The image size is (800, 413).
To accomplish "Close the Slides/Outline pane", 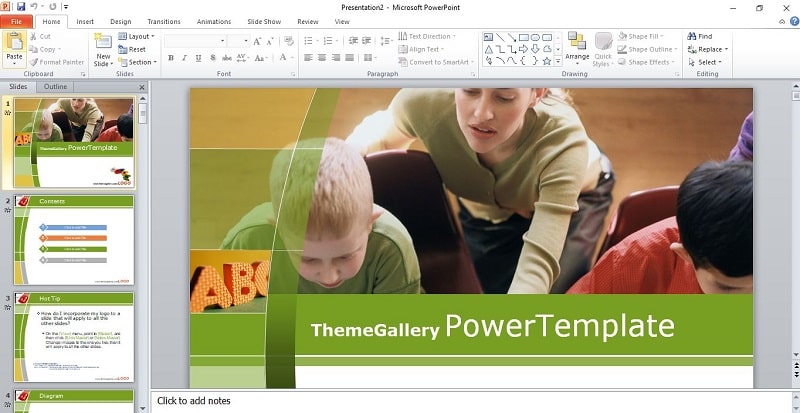I will pyautogui.click(x=142, y=87).
